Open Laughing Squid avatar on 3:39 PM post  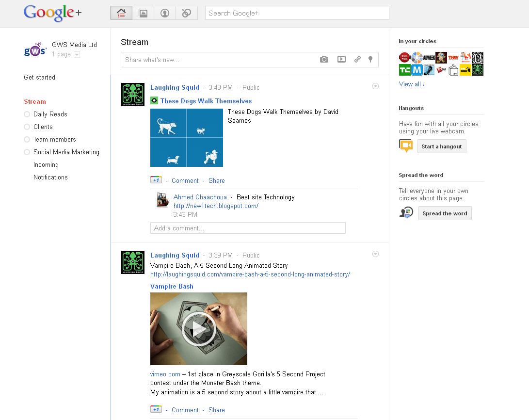click(x=133, y=262)
